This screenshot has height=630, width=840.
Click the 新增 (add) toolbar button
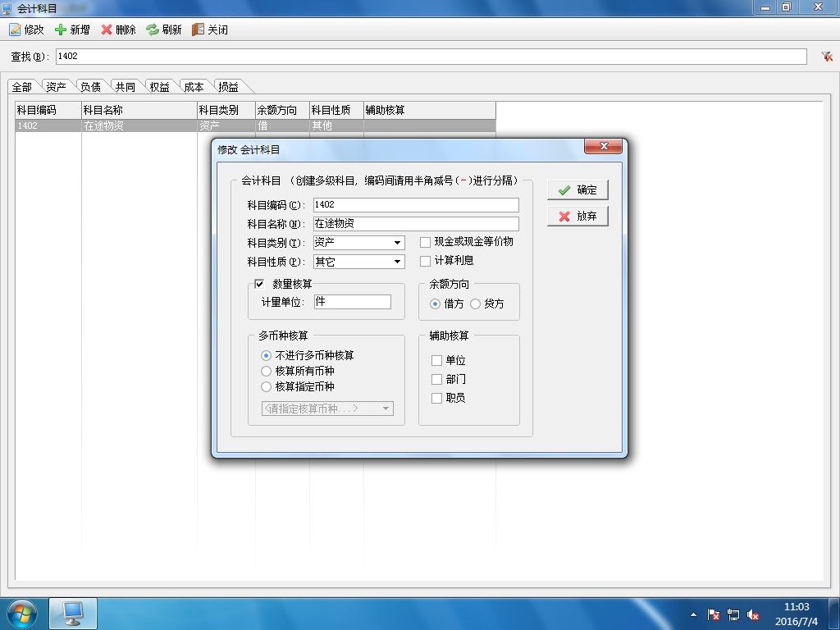72,30
